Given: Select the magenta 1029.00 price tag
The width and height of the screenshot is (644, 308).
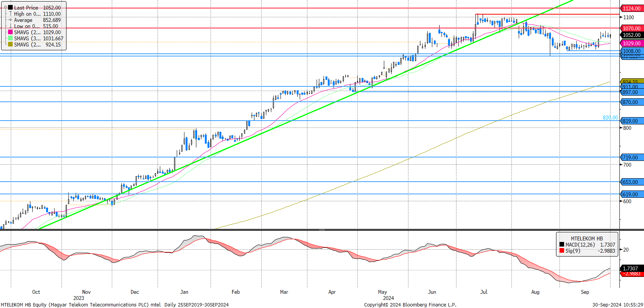Looking at the screenshot, I should point(632,43).
